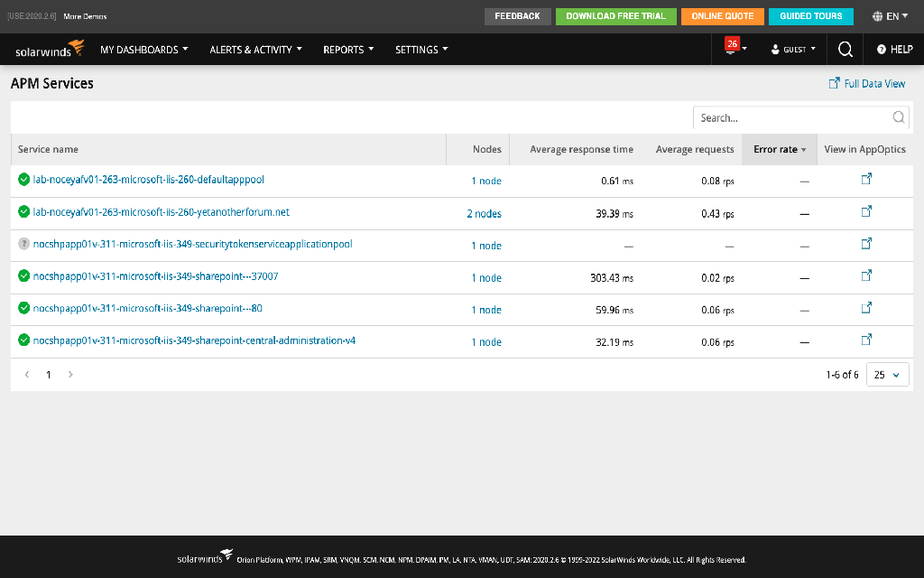Open AppOptics view for the sharepoint---37007 service
The height and width of the screenshot is (578, 924).
point(865,276)
